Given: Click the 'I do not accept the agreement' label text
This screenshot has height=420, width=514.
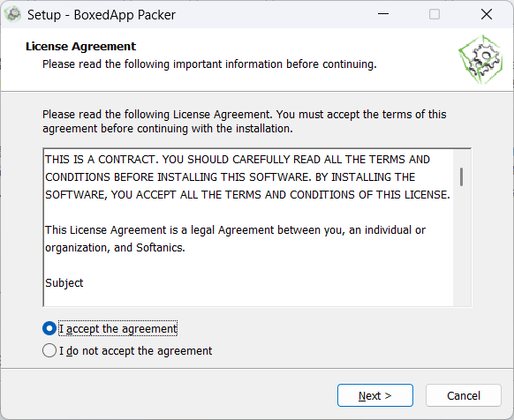Looking at the screenshot, I should coord(135,351).
